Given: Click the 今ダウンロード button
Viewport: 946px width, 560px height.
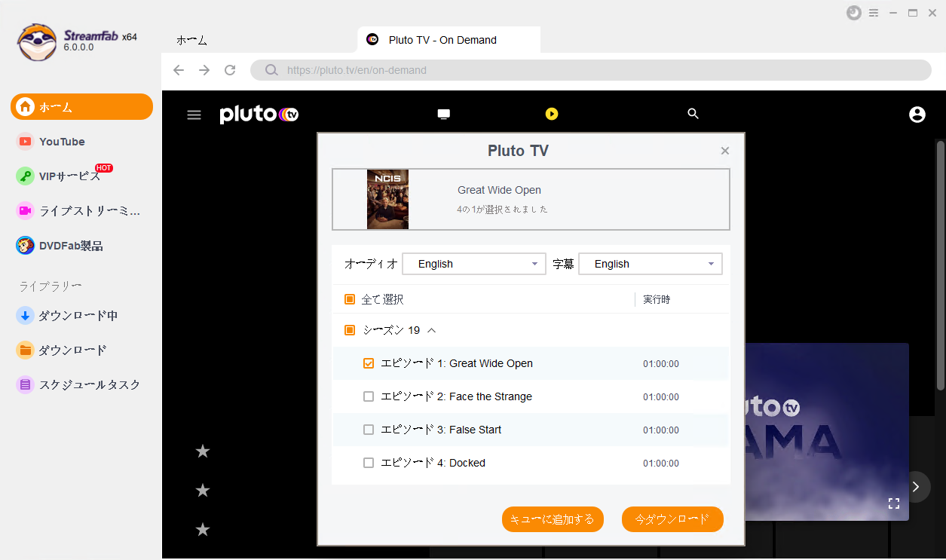Looking at the screenshot, I should pos(672,519).
